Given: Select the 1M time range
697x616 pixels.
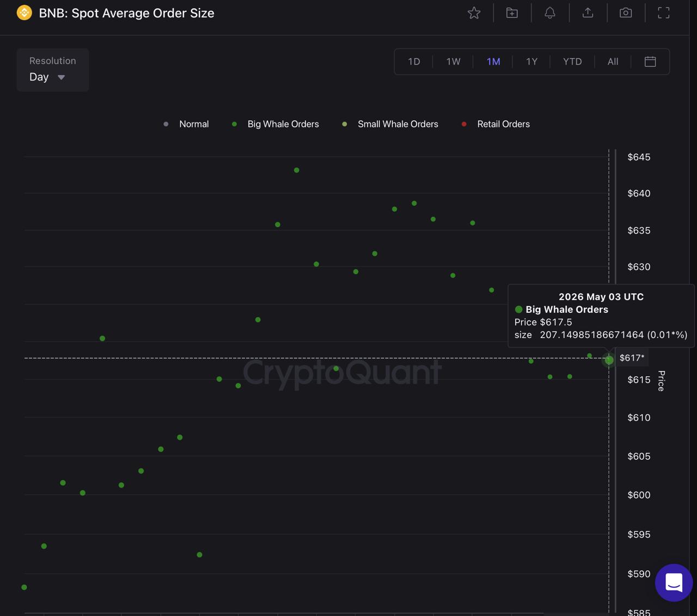Looking at the screenshot, I should [x=493, y=61].
